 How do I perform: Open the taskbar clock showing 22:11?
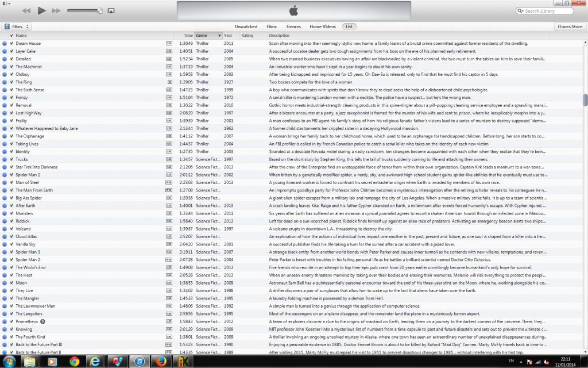pos(566,362)
